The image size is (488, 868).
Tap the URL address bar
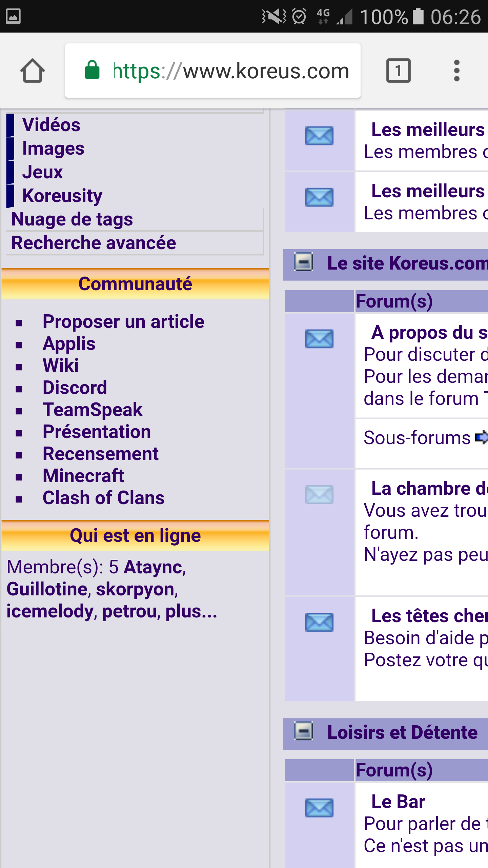230,71
